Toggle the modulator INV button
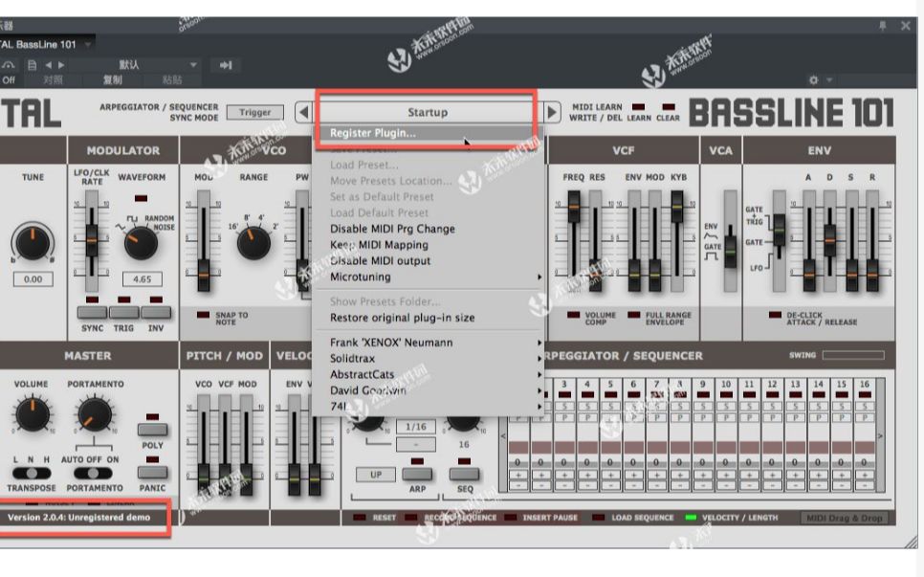The height and width of the screenshot is (577, 924). pyautogui.click(x=156, y=312)
